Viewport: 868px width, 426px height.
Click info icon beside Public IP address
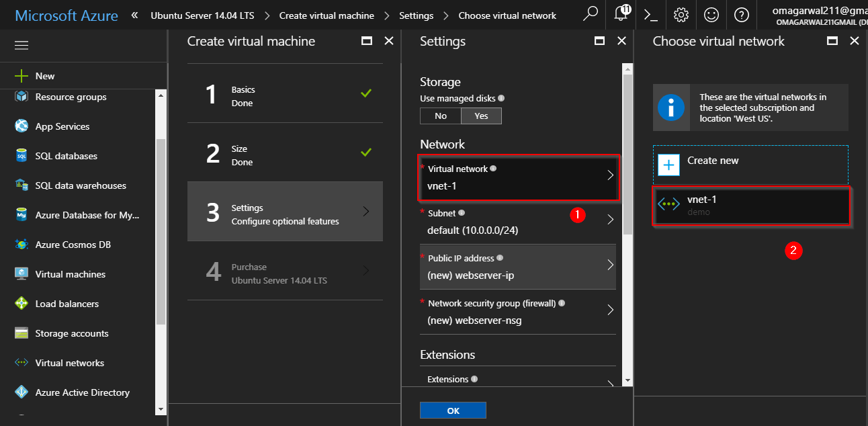tap(500, 258)
